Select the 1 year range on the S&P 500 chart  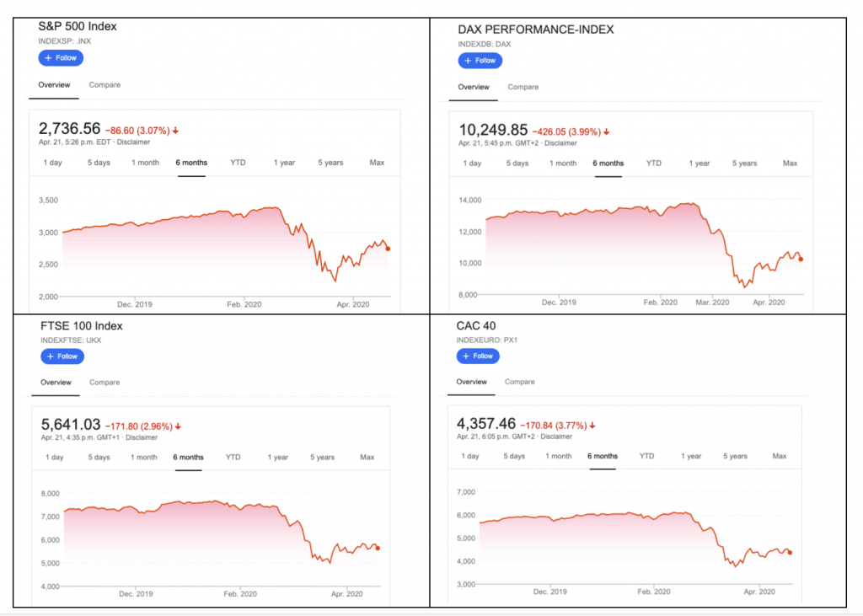pos(284,162)
